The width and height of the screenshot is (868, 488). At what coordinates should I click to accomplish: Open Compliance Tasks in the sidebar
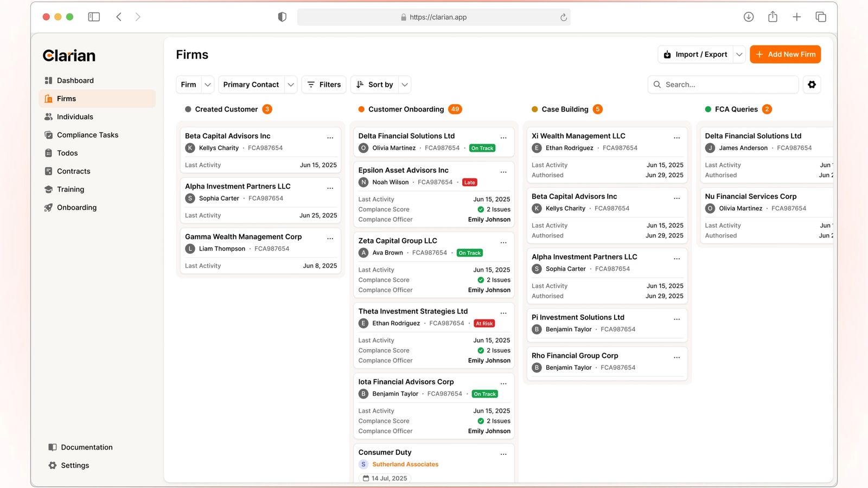[x=97, y=135]
